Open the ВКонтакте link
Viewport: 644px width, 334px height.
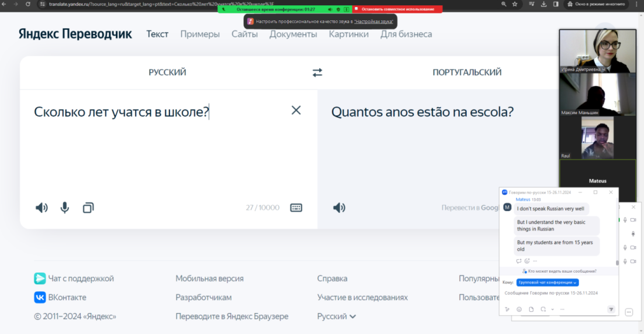(60, 297)
